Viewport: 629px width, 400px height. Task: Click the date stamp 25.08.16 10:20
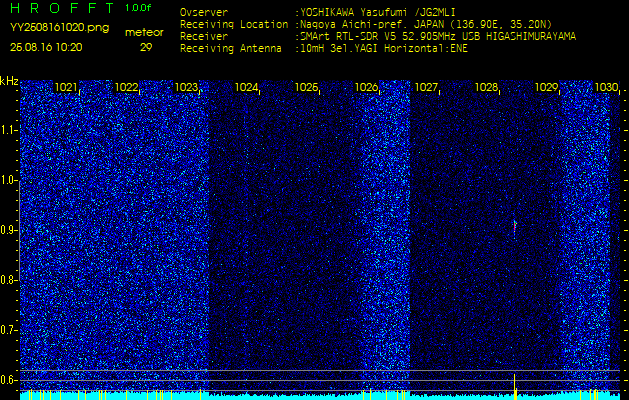tap(46, 47)
